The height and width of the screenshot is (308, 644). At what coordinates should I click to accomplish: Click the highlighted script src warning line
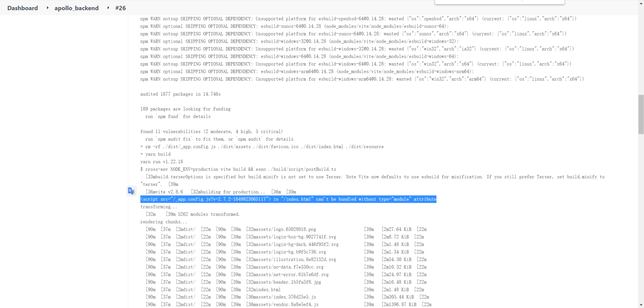pos(288,199)
